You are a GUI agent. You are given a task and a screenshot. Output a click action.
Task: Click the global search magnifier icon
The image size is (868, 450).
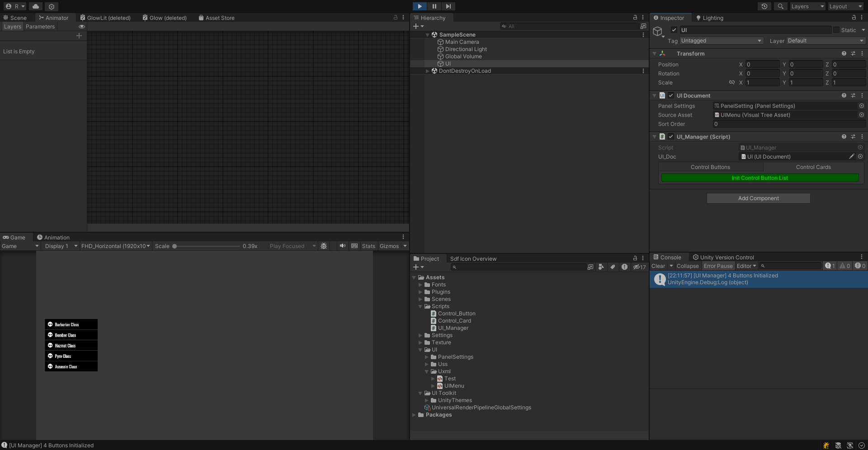780,6
